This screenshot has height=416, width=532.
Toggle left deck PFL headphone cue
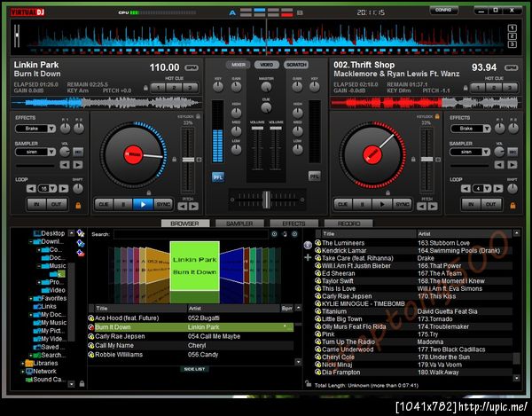pyautogui.click(x=218, y=177)
